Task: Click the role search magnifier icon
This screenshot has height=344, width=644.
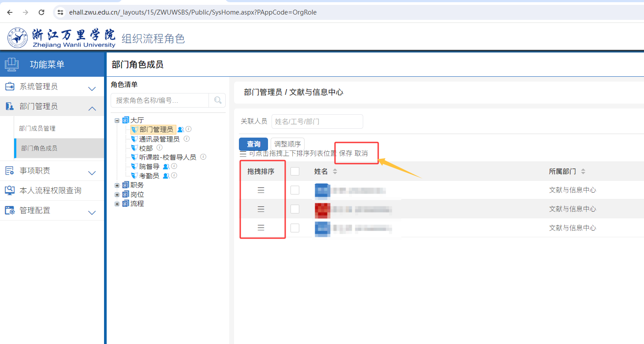Action: point(217,100)
